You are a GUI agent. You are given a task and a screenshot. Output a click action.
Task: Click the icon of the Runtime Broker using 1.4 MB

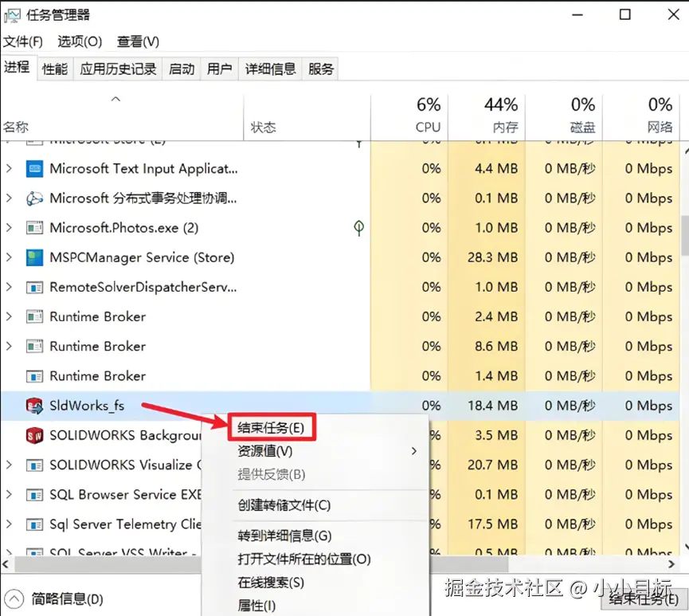(x=35, y=376)
